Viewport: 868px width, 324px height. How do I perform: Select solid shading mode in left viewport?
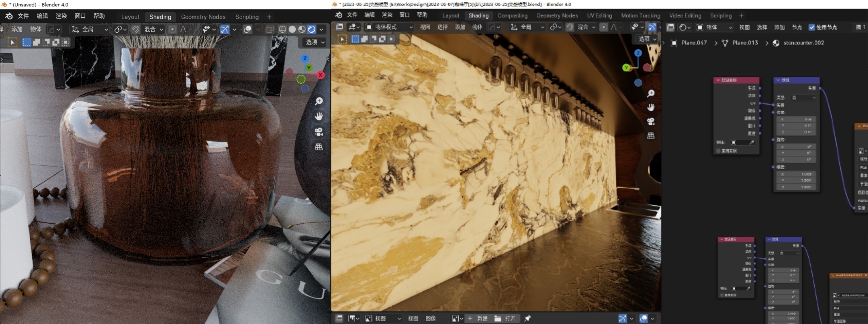(292, 29)
